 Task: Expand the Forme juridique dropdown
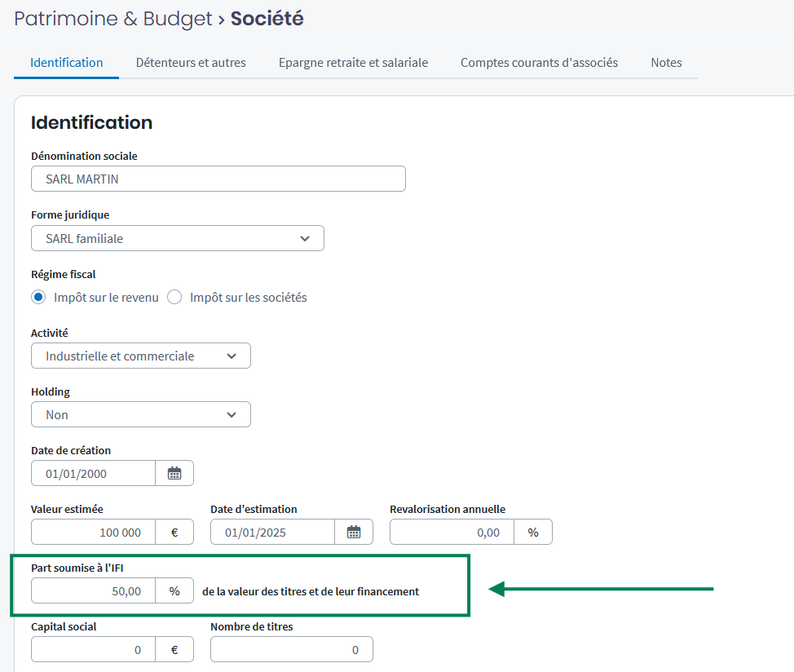178,238
